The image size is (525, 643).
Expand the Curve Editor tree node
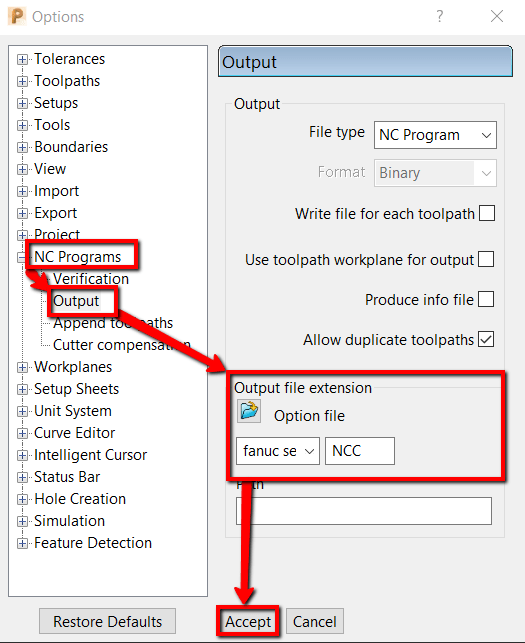pyautogui.click(x=22, y=433)
